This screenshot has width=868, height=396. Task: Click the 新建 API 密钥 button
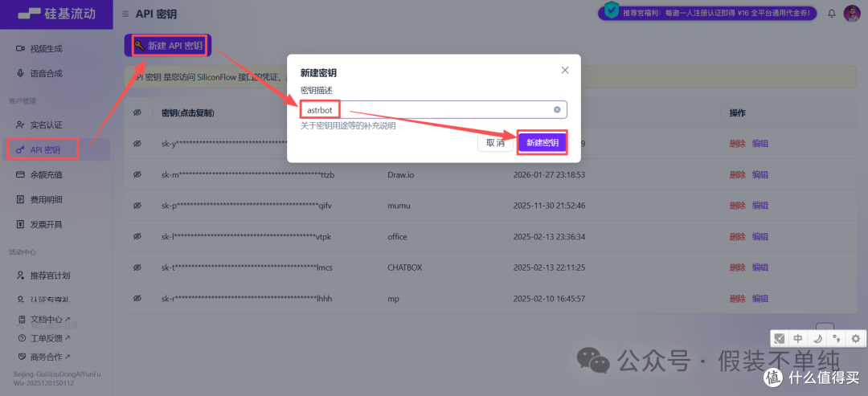point(168,45)
